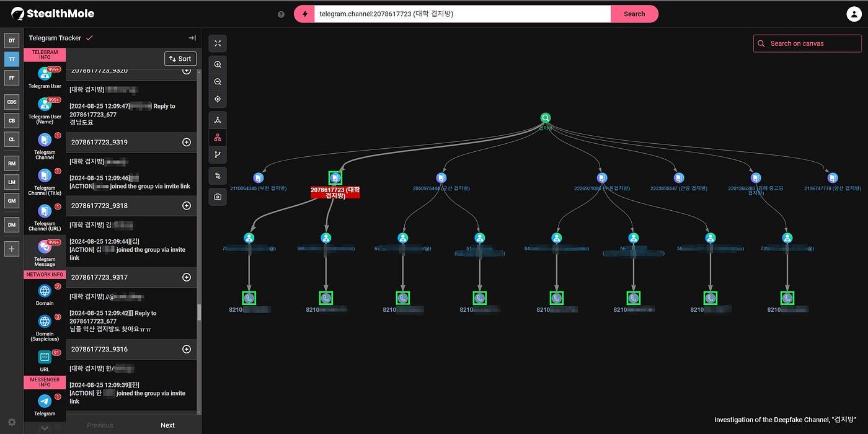Viewport: 868px width, 434px height.
Task: Select Telegram Channel category
Action: (x=45, y=146)
